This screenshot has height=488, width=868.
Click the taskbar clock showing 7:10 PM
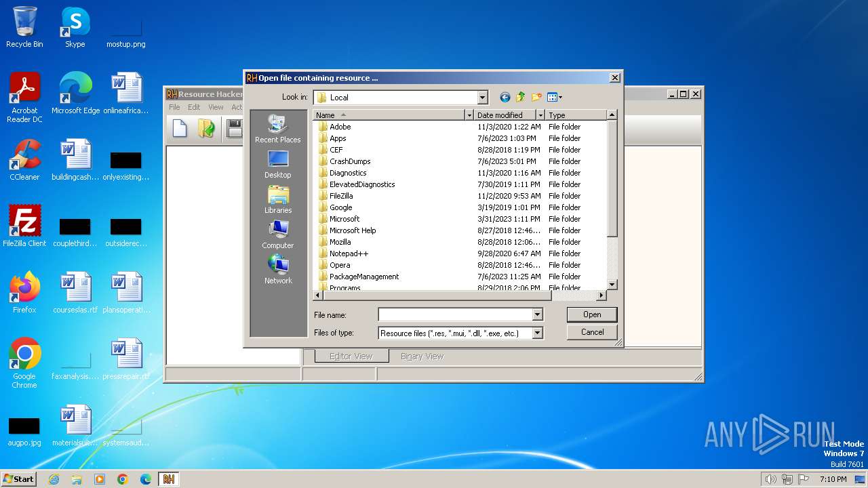click(833, 479)
